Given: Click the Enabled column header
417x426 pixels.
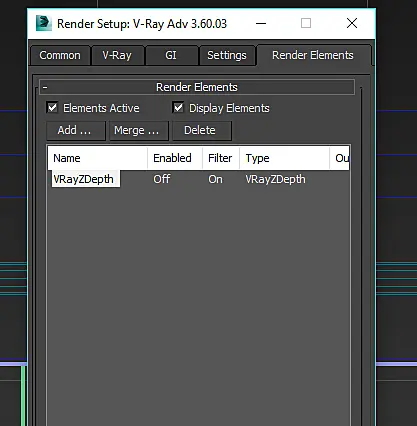Looking at the screenshot, I should pyautogui.click(x=175, y=158).
